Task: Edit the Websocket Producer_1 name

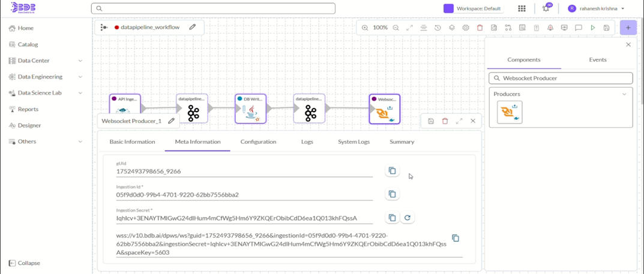Action: coord(172,121)
